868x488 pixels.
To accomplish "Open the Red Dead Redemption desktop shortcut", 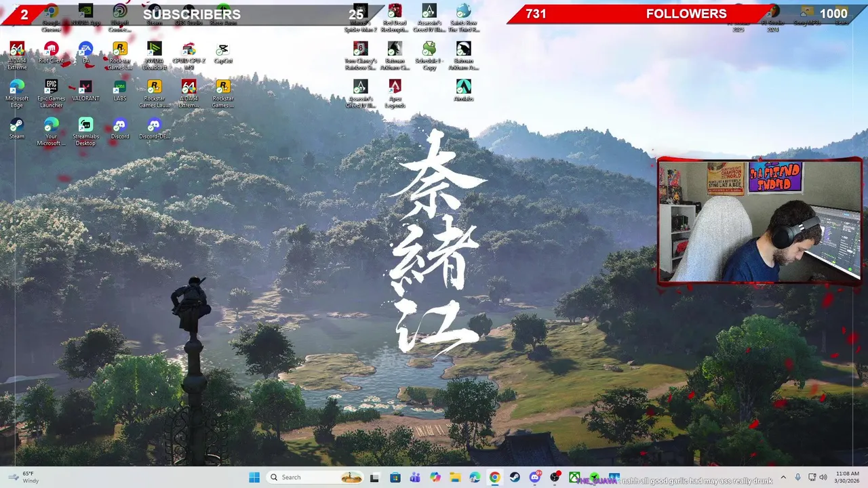I will point(395,18).
